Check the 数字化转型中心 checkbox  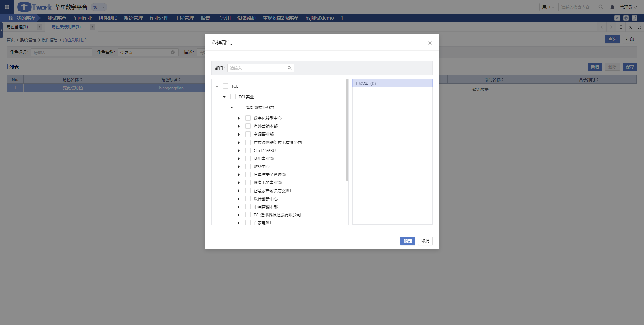point(248,118)
